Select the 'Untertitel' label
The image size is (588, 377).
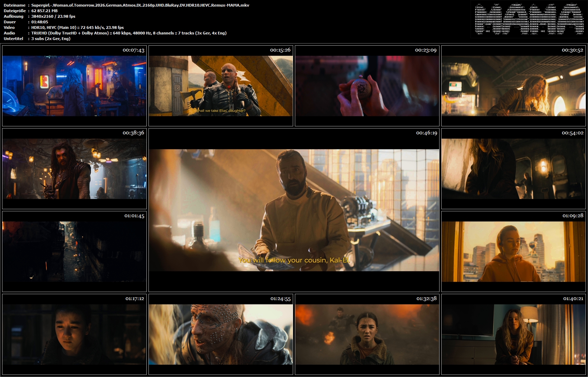pyautogui.click(x=14, y=39)
